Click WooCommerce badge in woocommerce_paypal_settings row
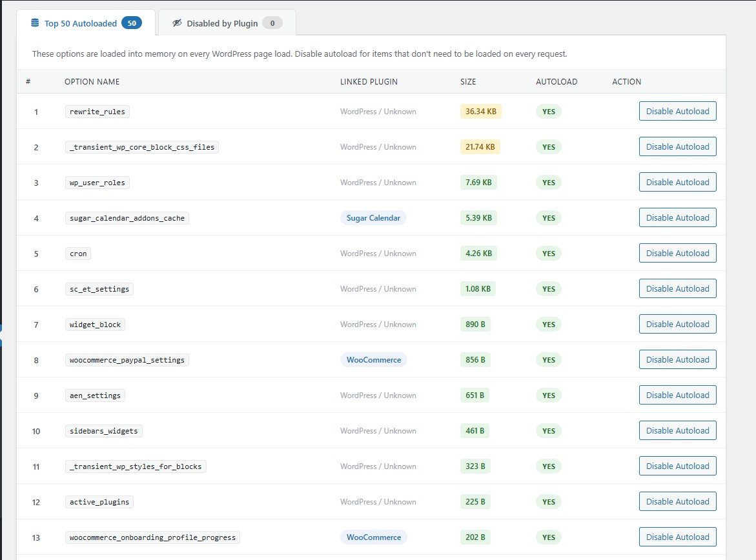This screenshot has height=560, width=756. tap(374, 360)
